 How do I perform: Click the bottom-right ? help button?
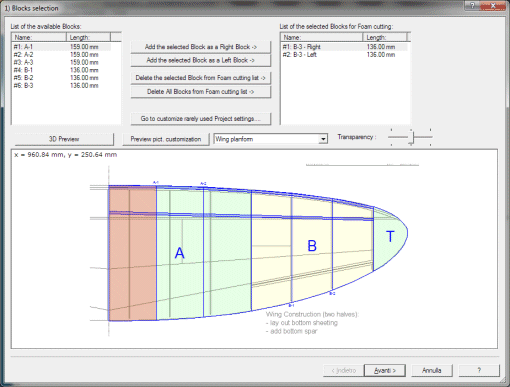[479, 370]
